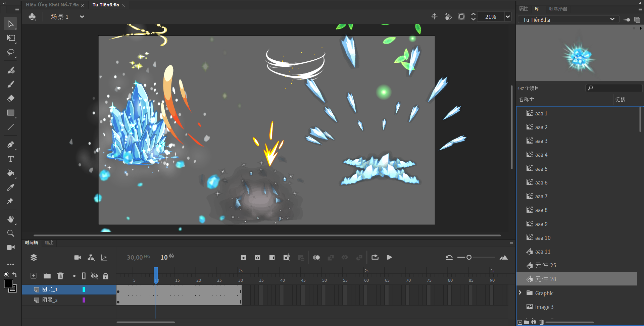Select the Eyedropper tool
This screenshot has width=644, height=326.
click(x=11, y=187)
